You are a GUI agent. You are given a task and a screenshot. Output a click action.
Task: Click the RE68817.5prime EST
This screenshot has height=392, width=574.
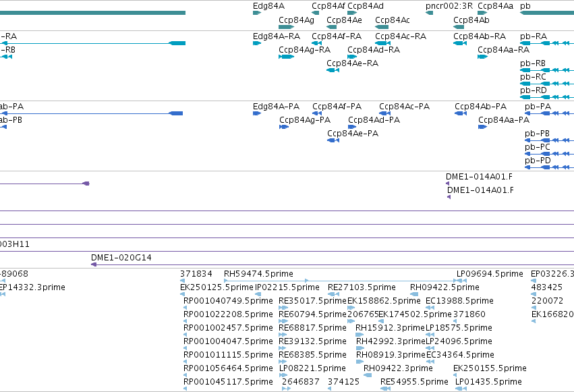[x=283, y=335]
